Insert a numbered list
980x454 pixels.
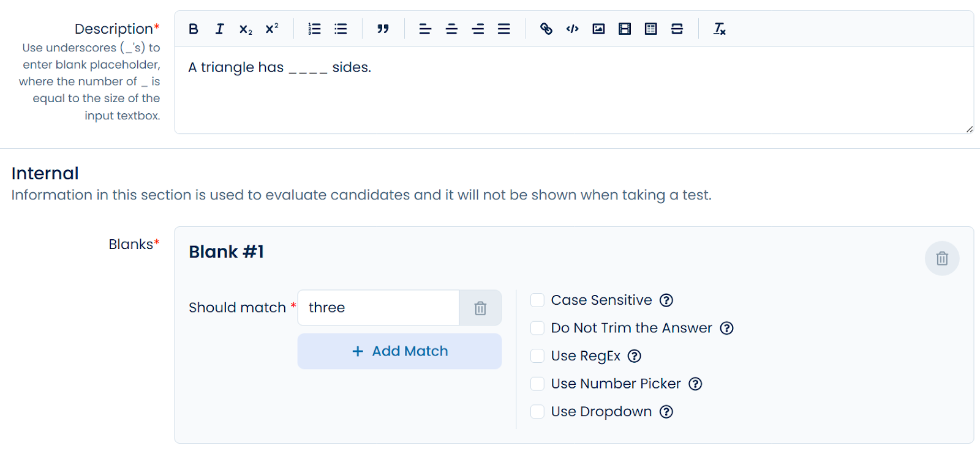314,29
